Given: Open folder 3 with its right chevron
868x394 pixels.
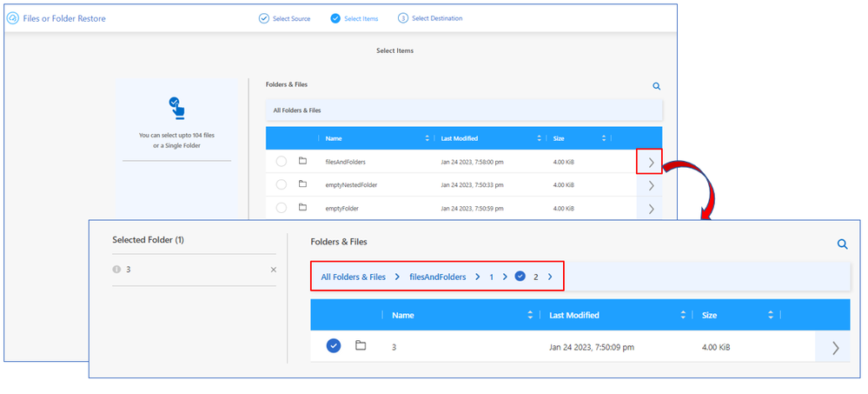Looking at the screenshot, I should (835, 348).
